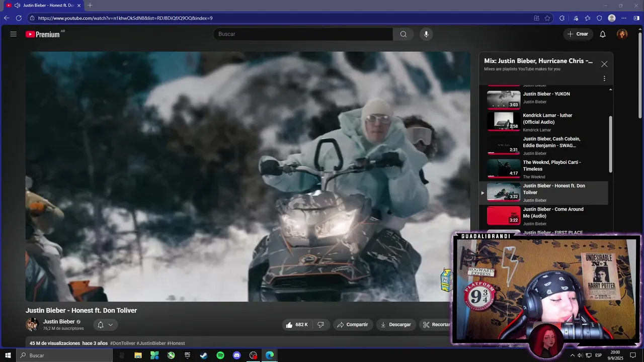Click the Mix playlist title heading

tap(538, 61)
